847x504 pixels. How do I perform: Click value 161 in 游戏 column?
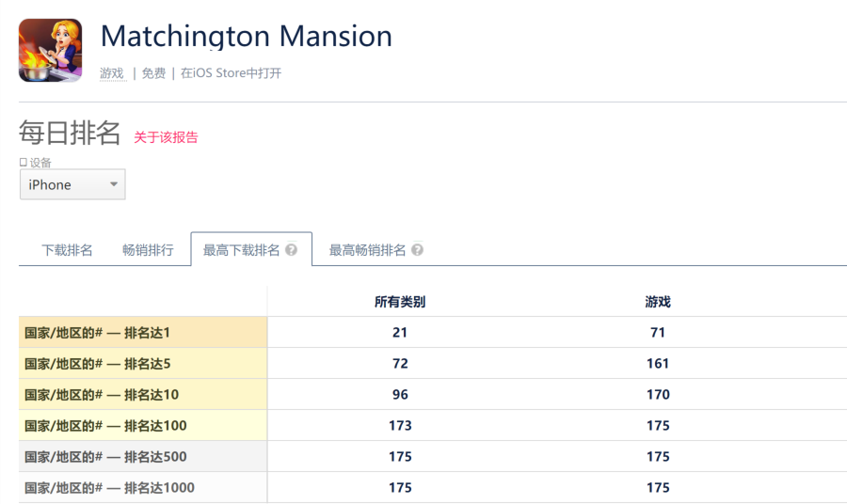[x=658, y=363]
